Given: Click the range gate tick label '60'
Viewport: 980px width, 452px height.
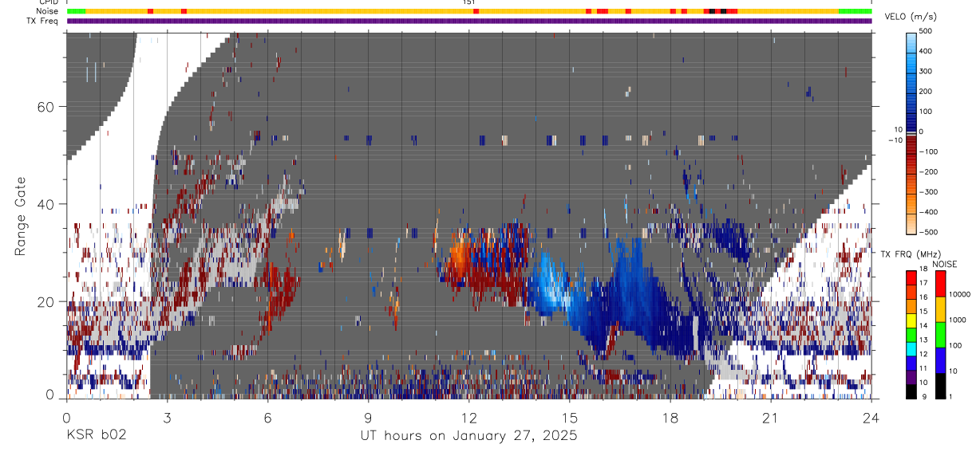Looking at the screenshot, I should tap(46, 107).
